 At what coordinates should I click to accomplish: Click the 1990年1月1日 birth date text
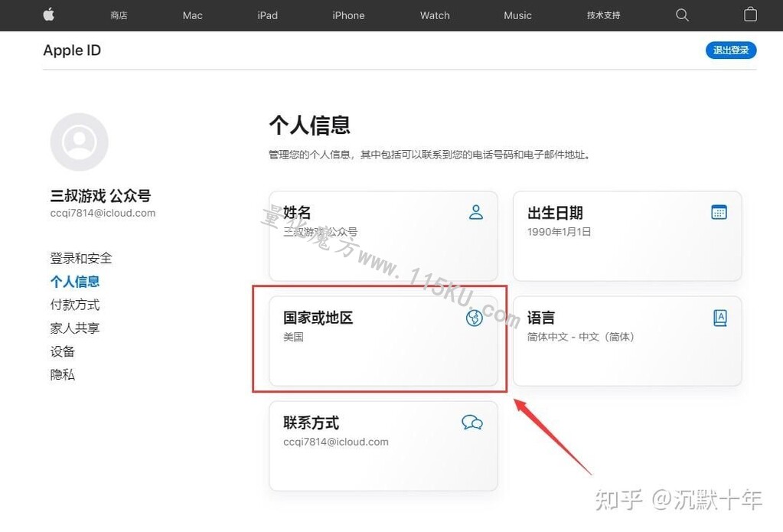(x=560, y=232)
